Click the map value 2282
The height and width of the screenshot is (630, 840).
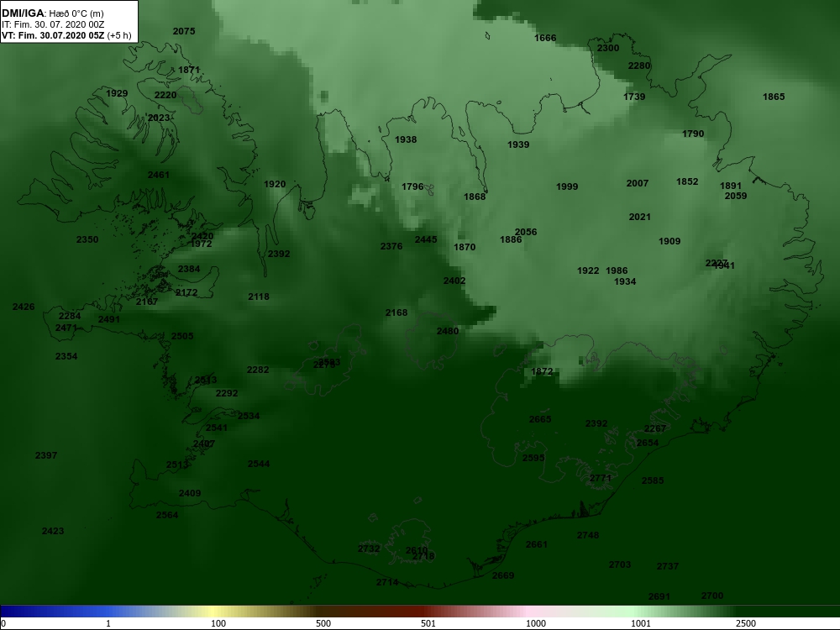(x=258, y=370)
